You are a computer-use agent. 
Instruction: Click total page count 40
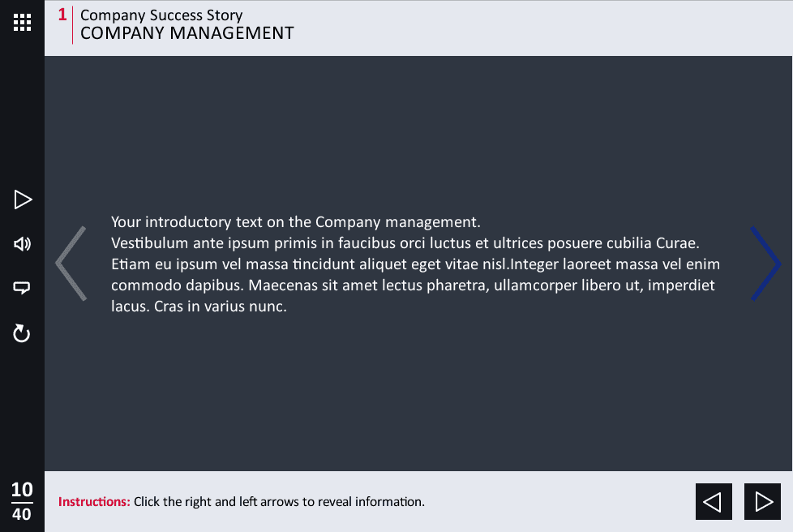22,514
